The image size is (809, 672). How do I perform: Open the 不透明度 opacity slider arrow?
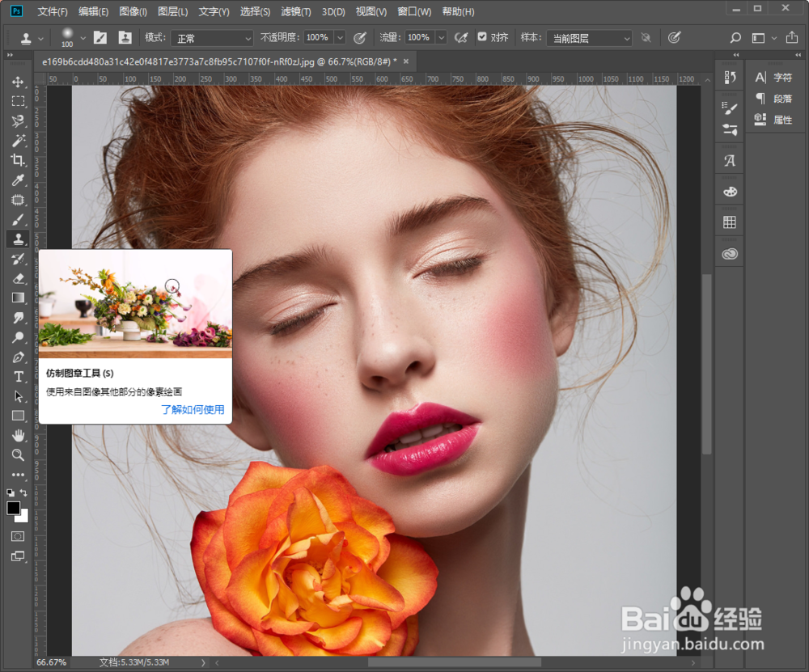click(340, 38)
